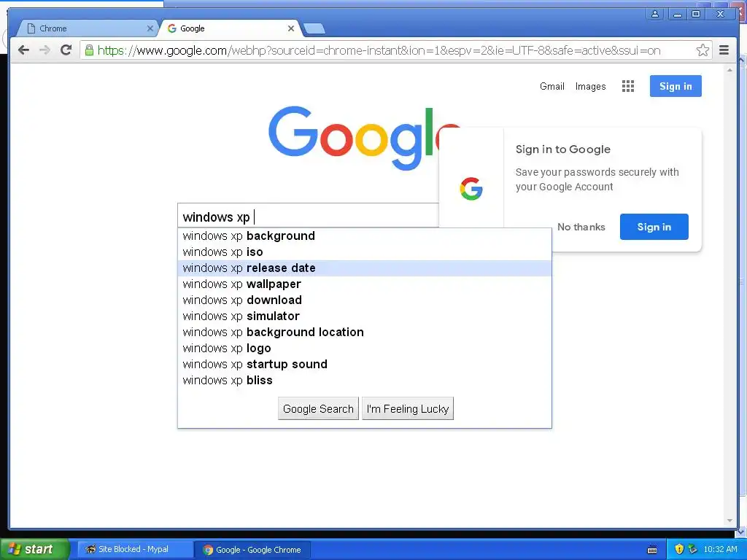Click the Google Search button
Image resolution: width=747 pixels, height=560 pixels.
point(318,408)
